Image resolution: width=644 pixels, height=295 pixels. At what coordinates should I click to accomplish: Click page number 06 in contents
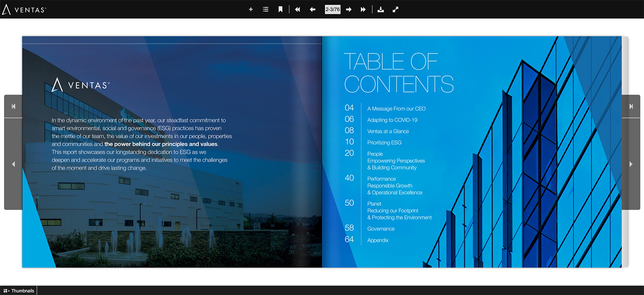tap(349, 119)
